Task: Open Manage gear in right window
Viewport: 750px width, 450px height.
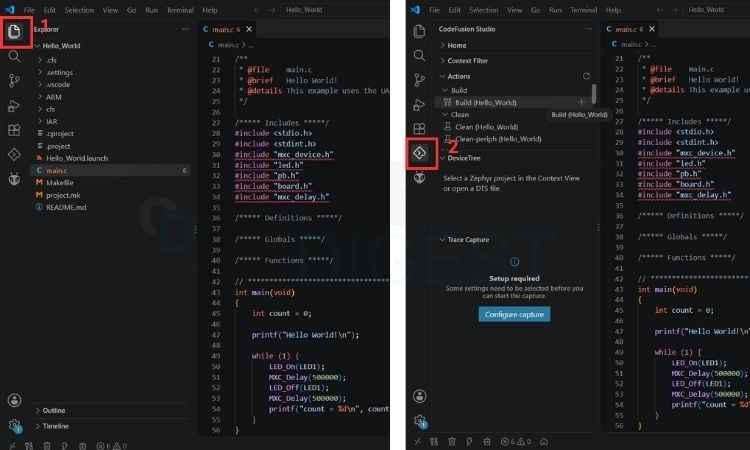Action: tap(420, 421)
